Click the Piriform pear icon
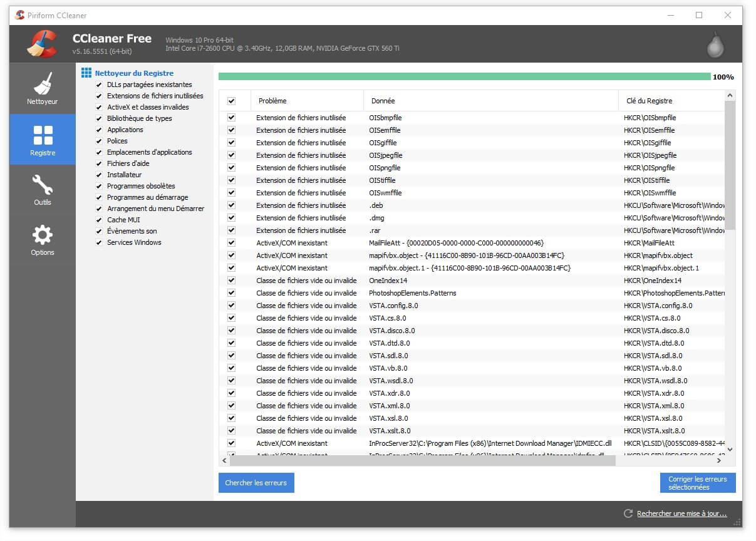Screen dimensions: 756x541 pos(715,44)
